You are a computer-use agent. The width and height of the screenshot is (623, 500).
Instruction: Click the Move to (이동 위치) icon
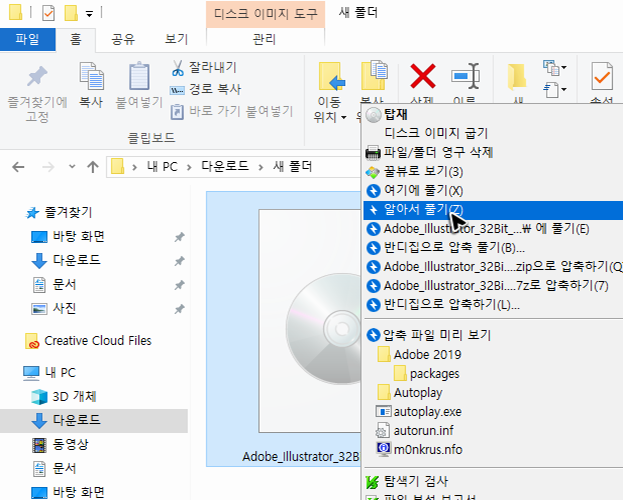pos(332,76)
